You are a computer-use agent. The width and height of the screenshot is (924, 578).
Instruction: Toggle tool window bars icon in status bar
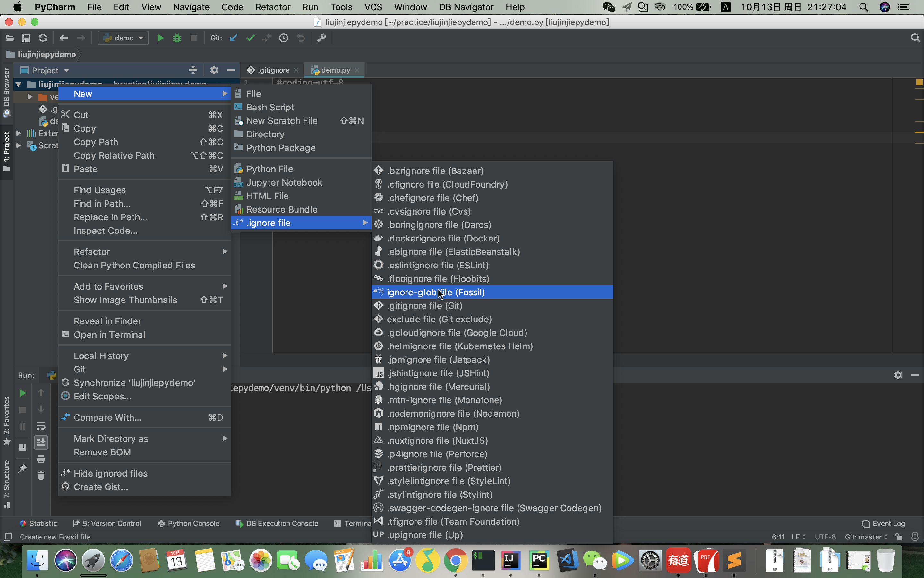tap(8, 537)
